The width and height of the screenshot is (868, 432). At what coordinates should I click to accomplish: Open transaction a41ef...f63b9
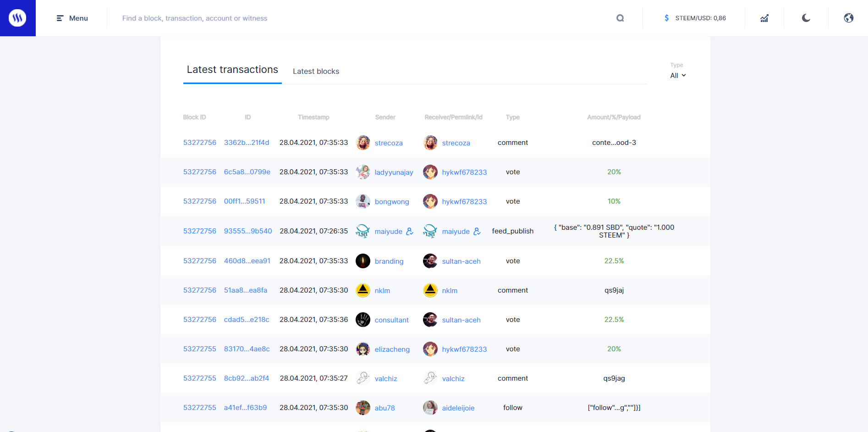coord(246,408)
